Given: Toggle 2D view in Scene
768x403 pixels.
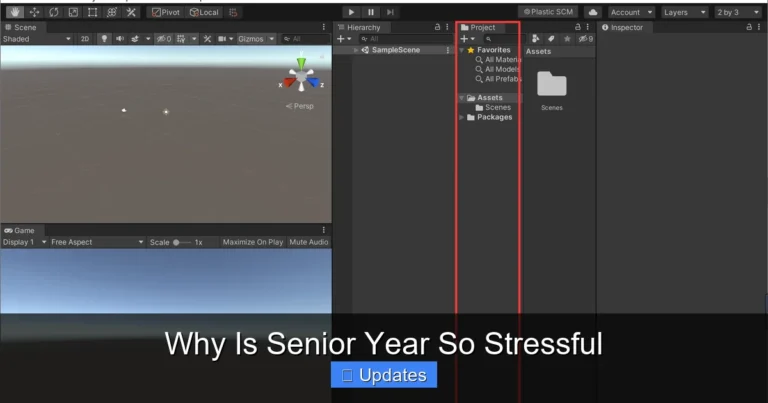Looking at the screenshot, I should coord(85,39).
